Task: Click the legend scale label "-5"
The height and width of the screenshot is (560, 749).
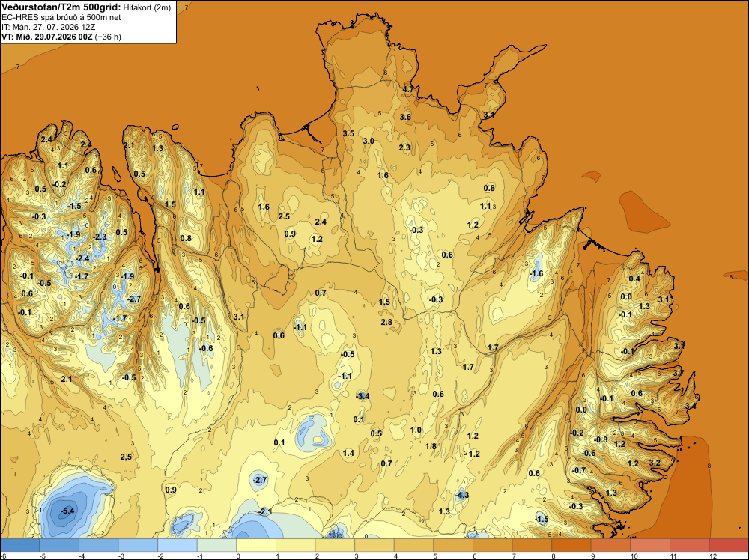Action: (43, 556)
